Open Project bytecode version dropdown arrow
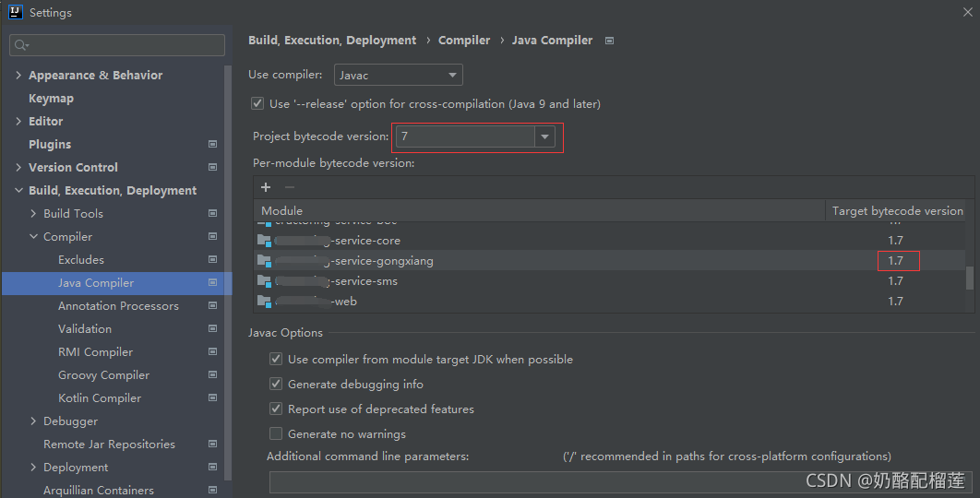Viewport: 980px width, 498px height. (544, 136)
